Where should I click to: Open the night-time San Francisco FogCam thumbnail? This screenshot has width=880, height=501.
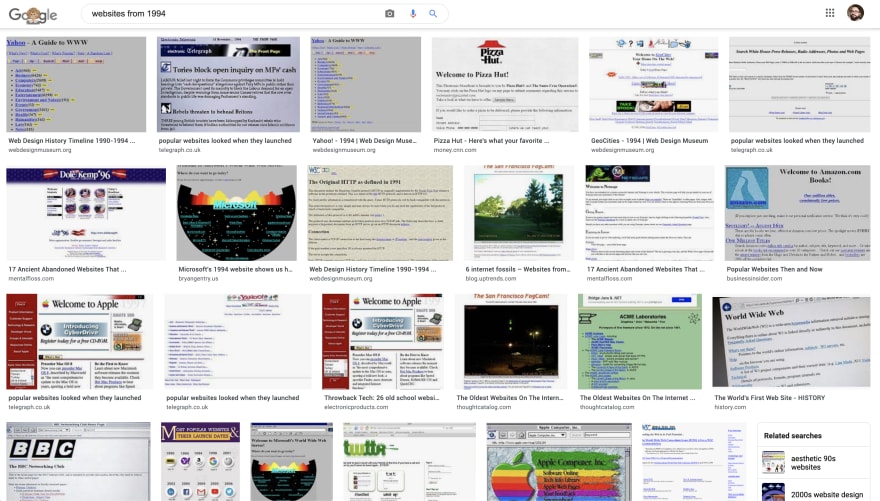click(x=511, y=342)
